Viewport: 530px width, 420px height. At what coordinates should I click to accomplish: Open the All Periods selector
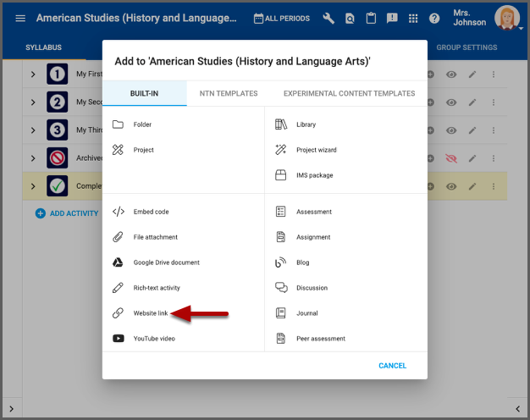click(x=281, y=19)
